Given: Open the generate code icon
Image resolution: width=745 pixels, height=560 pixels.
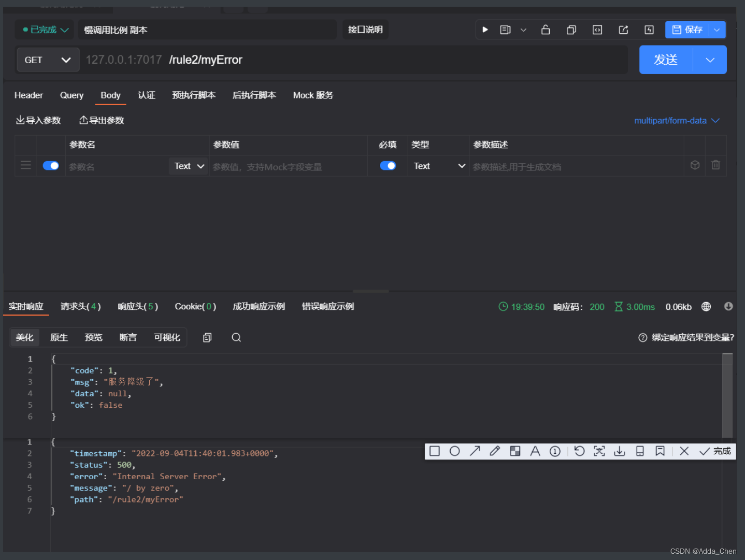Looking at the screenshot, I should click(x=597, y=30).
